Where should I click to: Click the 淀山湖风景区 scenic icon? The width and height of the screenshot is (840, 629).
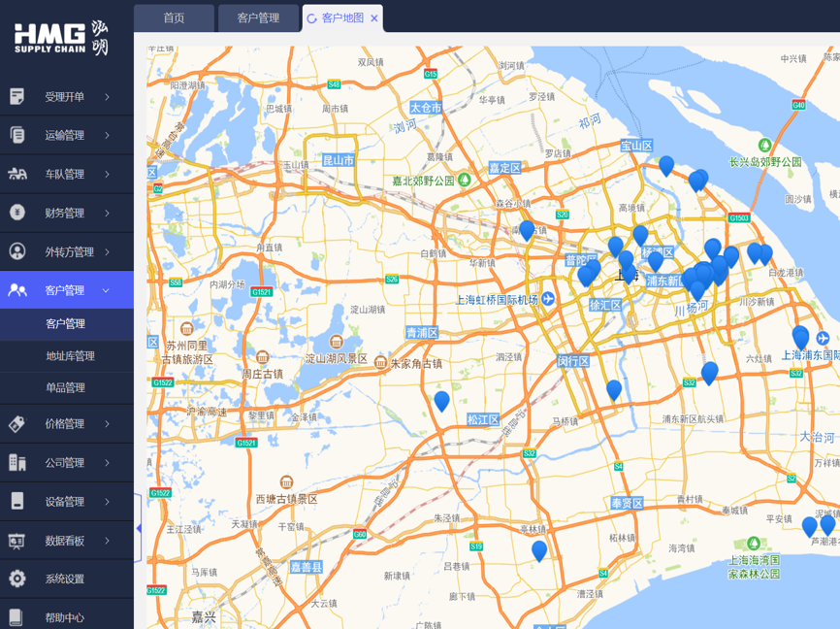pos(337,341)
